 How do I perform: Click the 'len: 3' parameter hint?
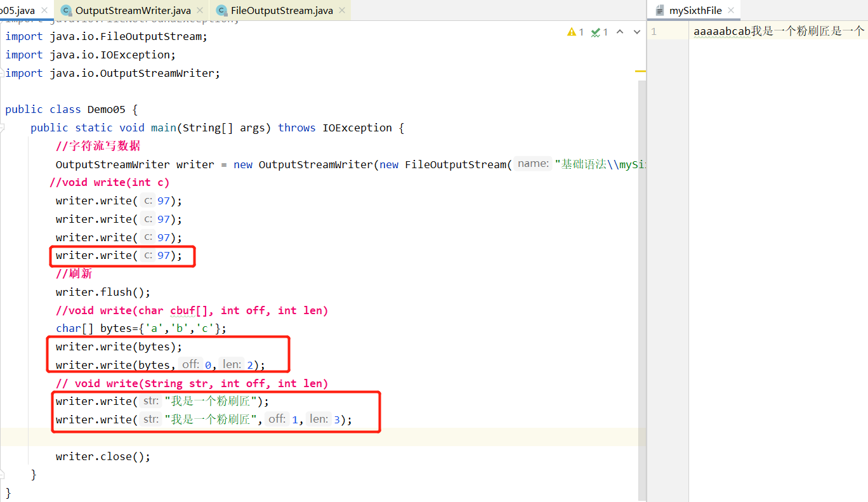[x=324, y=419]
